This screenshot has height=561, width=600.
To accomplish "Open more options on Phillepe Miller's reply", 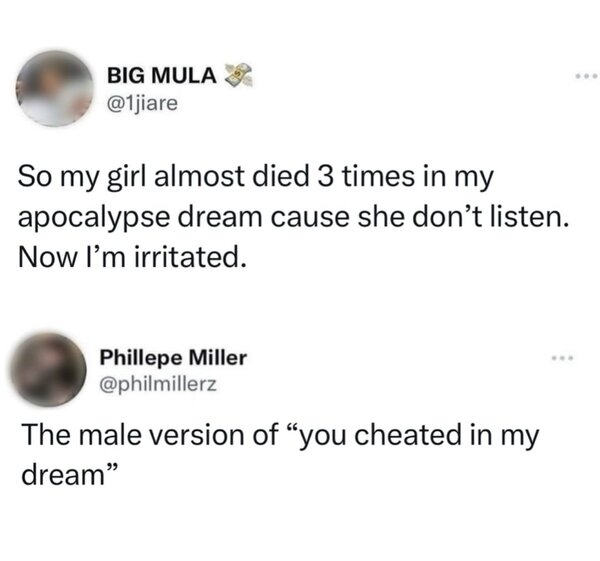I will pyautogui.click(x=564, y=358).
